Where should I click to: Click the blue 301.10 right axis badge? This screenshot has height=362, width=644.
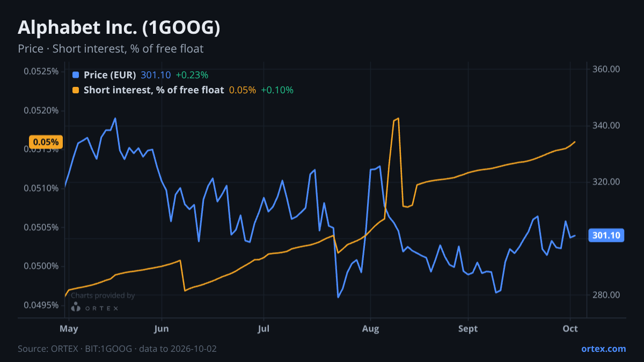pyautogui.click(x=606, y=235)
